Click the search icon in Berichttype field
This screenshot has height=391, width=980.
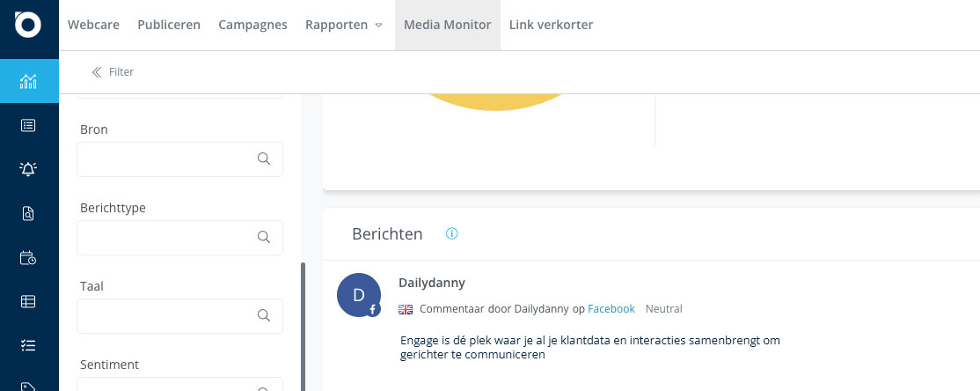click(264, 237)
